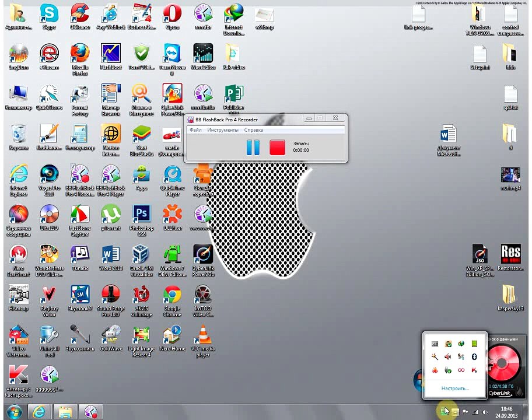The width and height of the screenshot is (532, 420).
Task: Click the Kaspersky K icon in tray popup
Action: pyautogui.click(x=474, y=370)
